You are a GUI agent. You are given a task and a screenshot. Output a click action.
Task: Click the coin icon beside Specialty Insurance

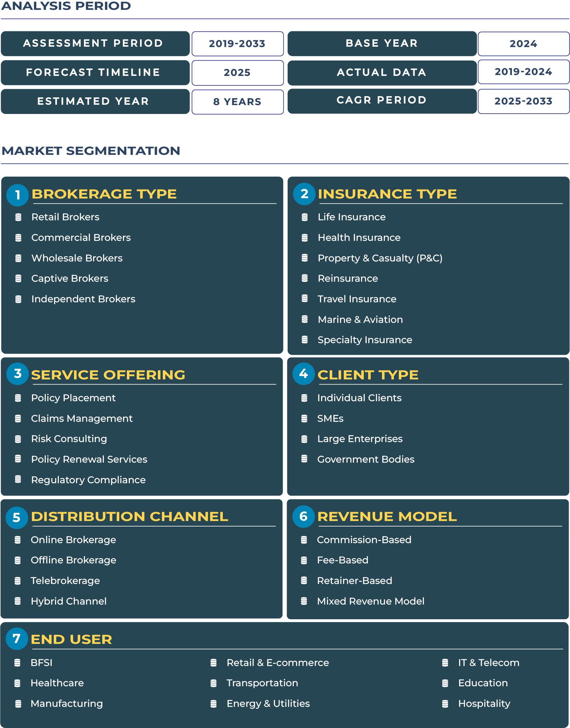pyautogui.click(x=305, y=339)
